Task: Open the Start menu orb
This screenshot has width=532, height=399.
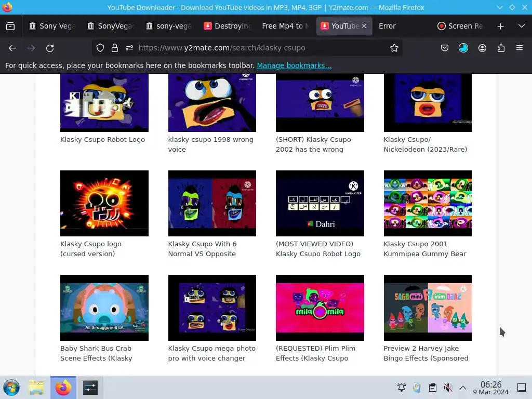Action: pos(11,388)
